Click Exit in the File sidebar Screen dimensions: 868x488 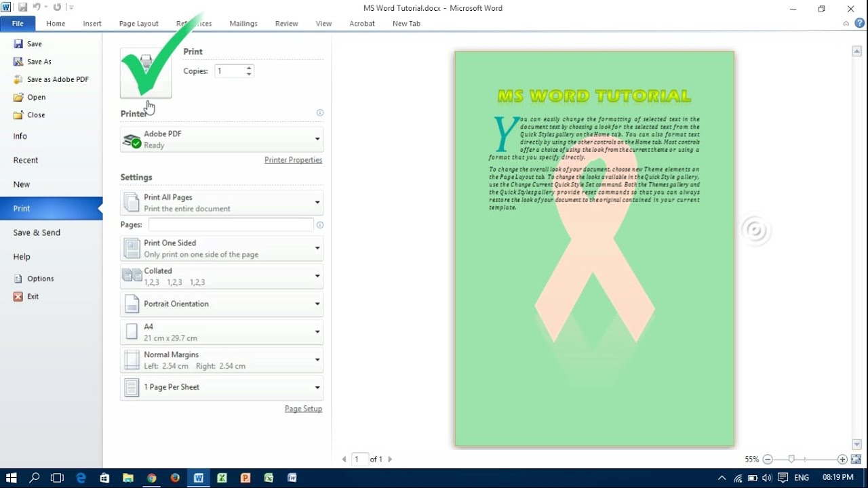pos(26,296)
